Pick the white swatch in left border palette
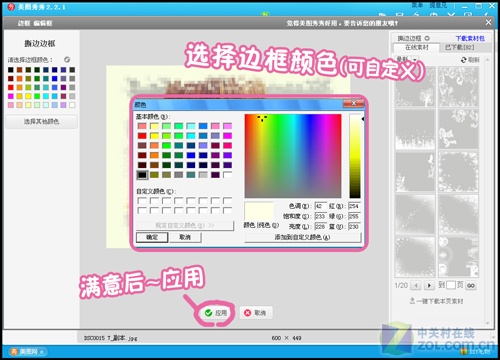 [x=72, y=105]
